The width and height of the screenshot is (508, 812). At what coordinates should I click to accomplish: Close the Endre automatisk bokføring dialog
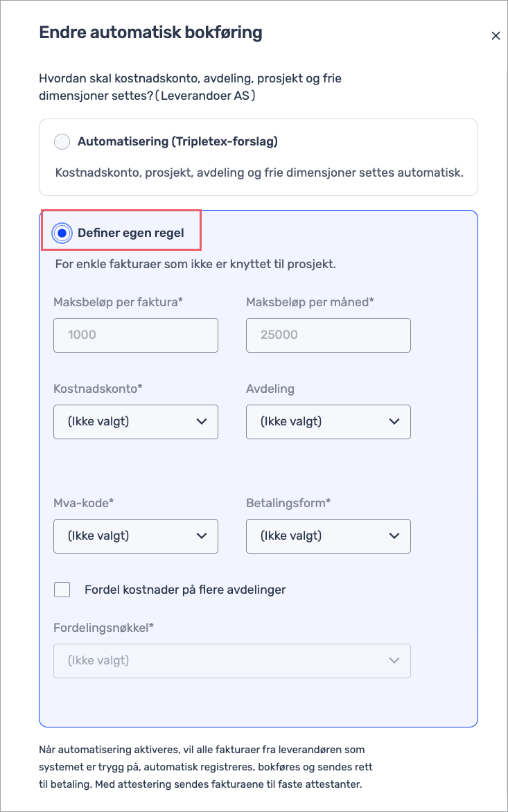point(496,36)
